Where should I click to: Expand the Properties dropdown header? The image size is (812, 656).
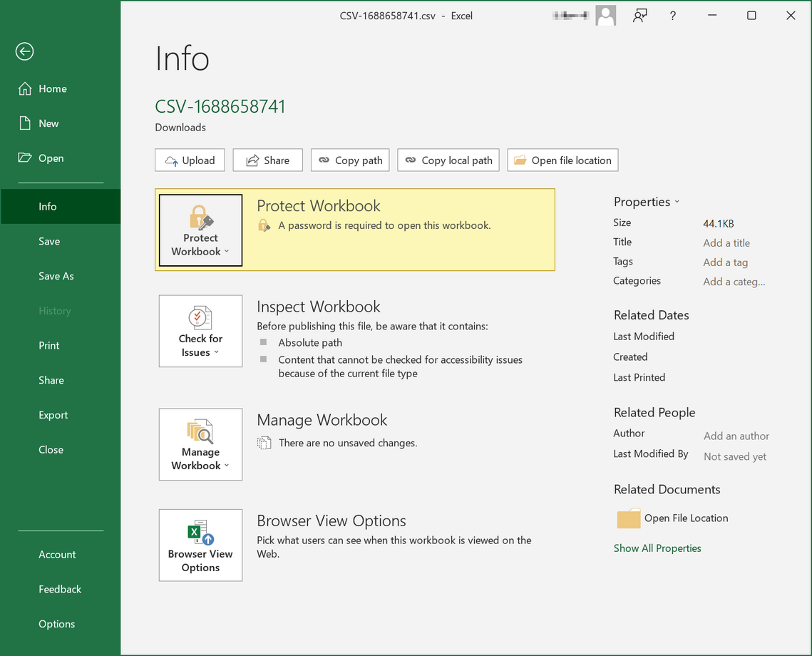click(x=647, y=201)
